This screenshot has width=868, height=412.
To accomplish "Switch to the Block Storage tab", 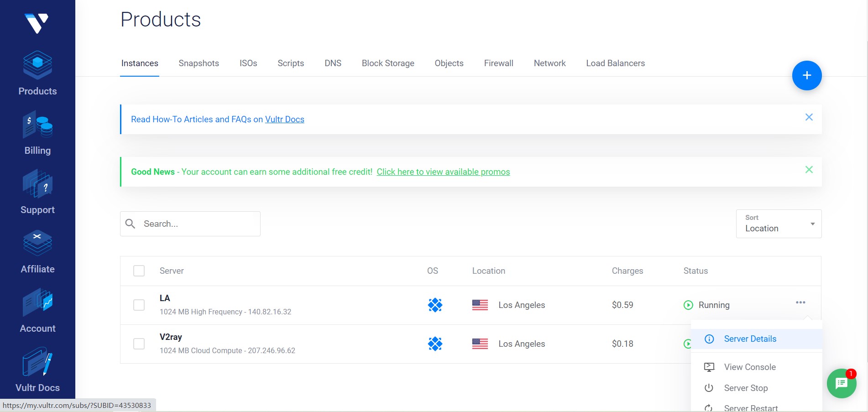I will click(388, 63).
